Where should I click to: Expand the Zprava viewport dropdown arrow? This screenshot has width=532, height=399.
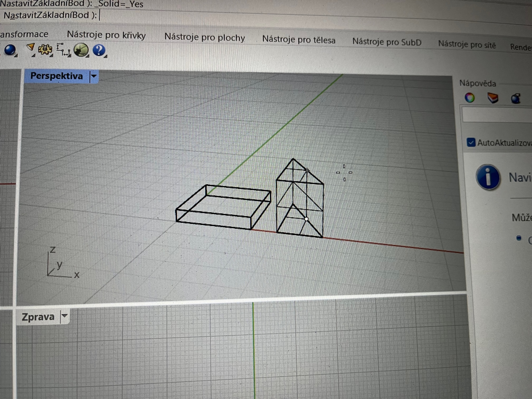pos(64,316)
